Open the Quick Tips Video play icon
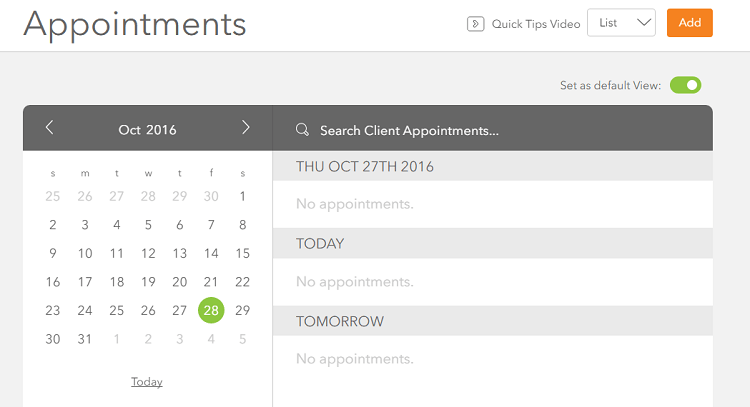Screen dimensions: 750x407 [475, 24]
